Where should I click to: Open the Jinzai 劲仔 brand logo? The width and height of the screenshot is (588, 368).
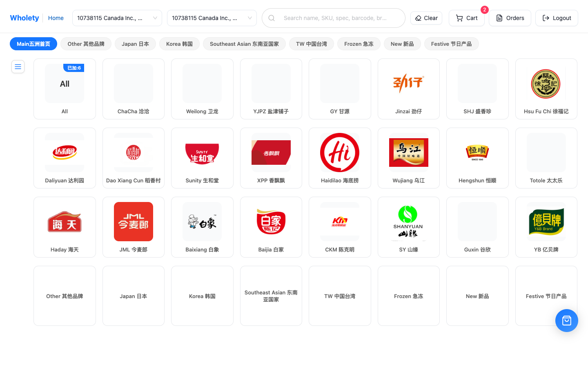click(409, 83)
